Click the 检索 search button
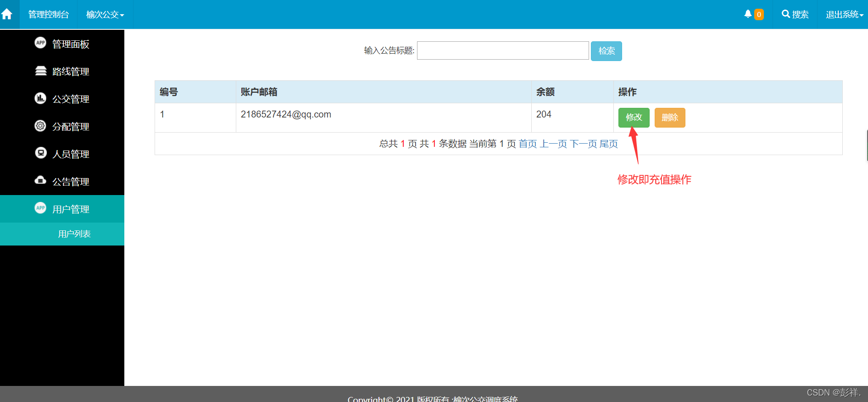Viewport: 868px width, 402px height. (x=606, y=51)
